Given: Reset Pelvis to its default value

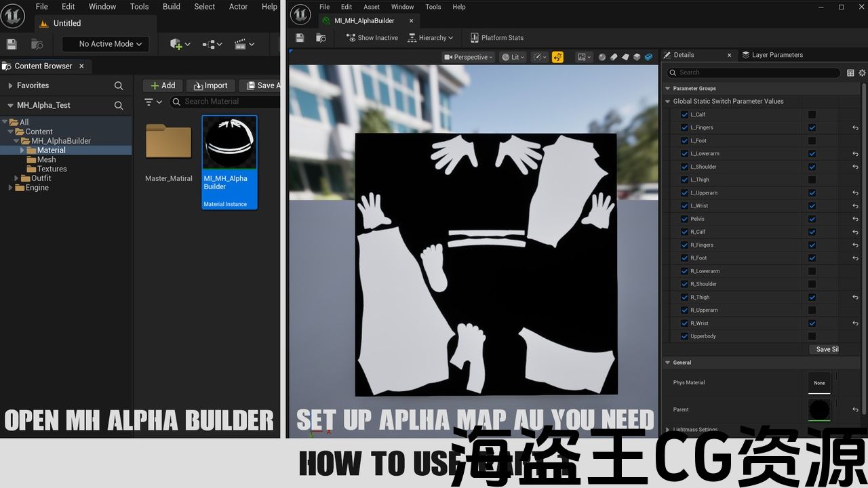Looking at the screenshot, I should (x=855, y=219).
